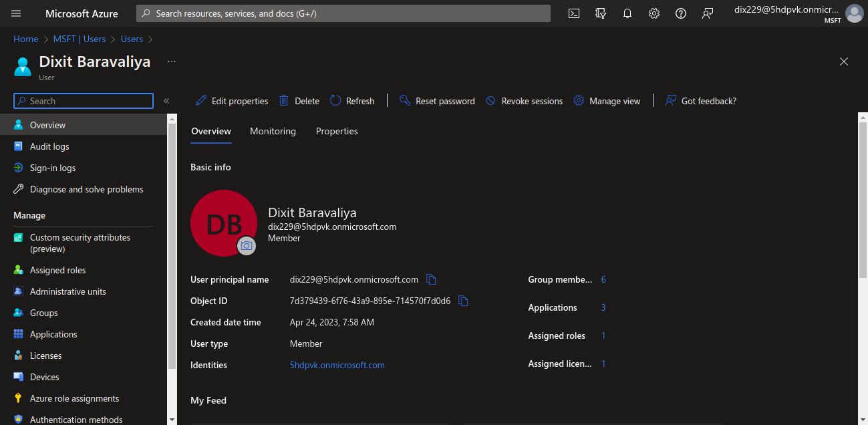Switch to the Properties tab
Viewport: 868px width, 425px height.
click(x=337, y=131)
